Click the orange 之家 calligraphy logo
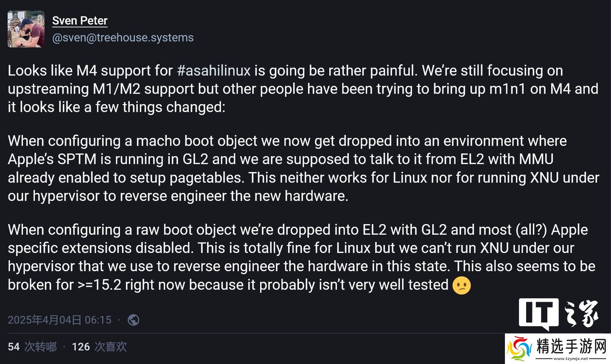Viewport: 611px width, 364px height. pos(581,314)
